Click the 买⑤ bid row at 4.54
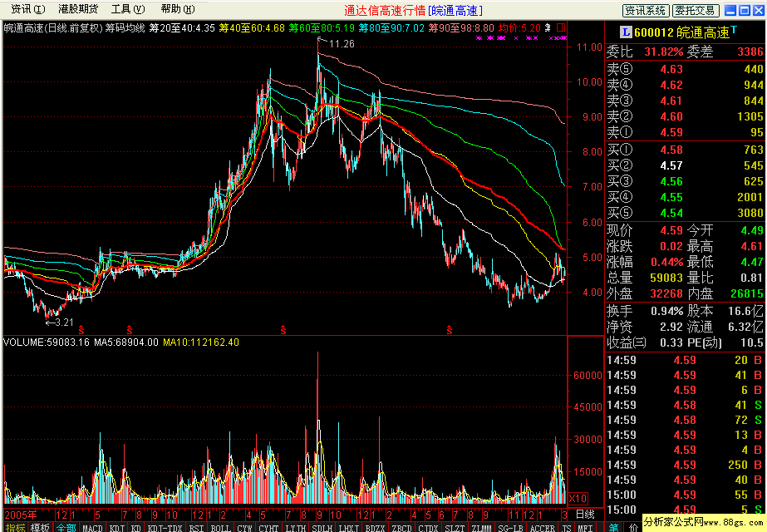Viewport: 767px width, 532px height. coord(686,213)
